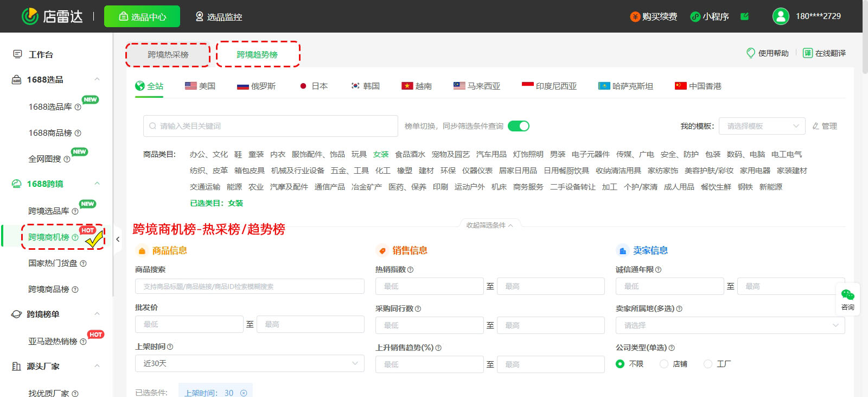
Task: Click help icon next to 采购同行数
Action: click(418, 308)
